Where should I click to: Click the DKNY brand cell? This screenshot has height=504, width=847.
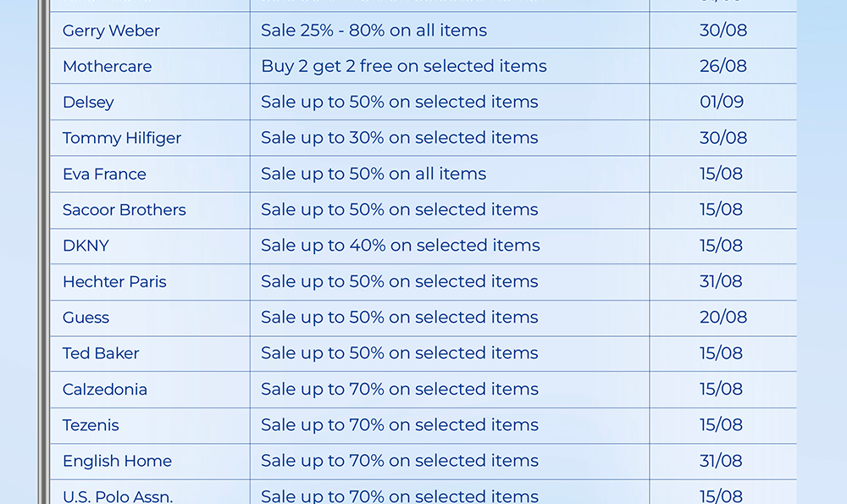pyautogui.click(x=86, y=246)
